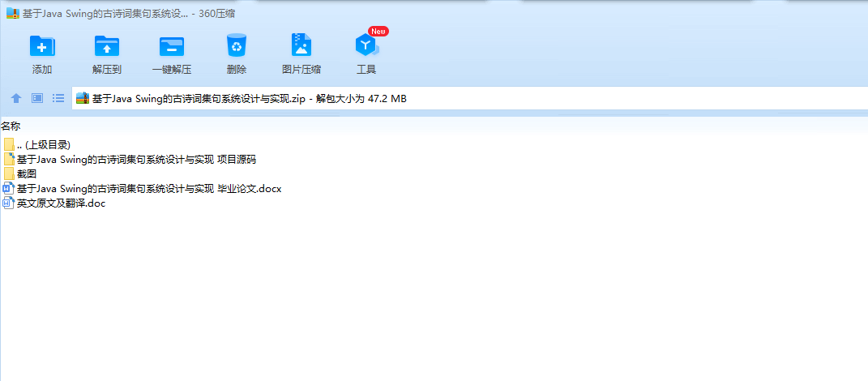
Task: Go up one level with the arrow icon
Action: [16, 99]
